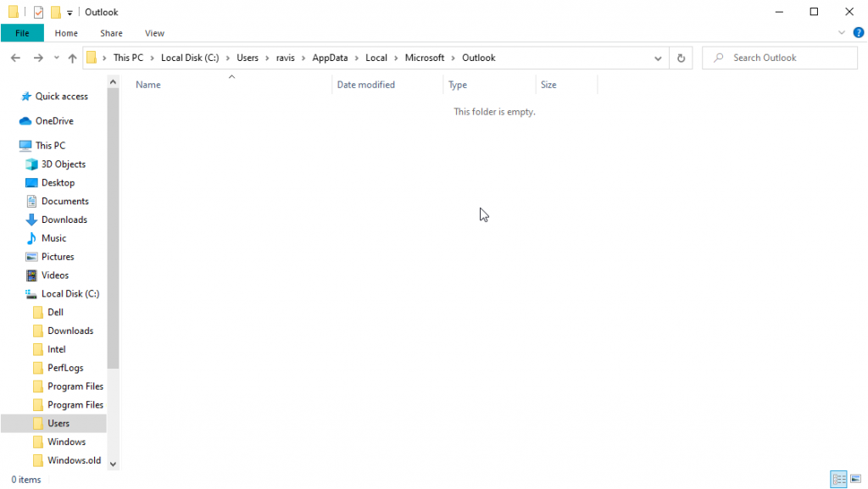The width and height of the screenshot is (868, 489).
Task: Select Quick access in navigation pane
Action: pos(61,97)
